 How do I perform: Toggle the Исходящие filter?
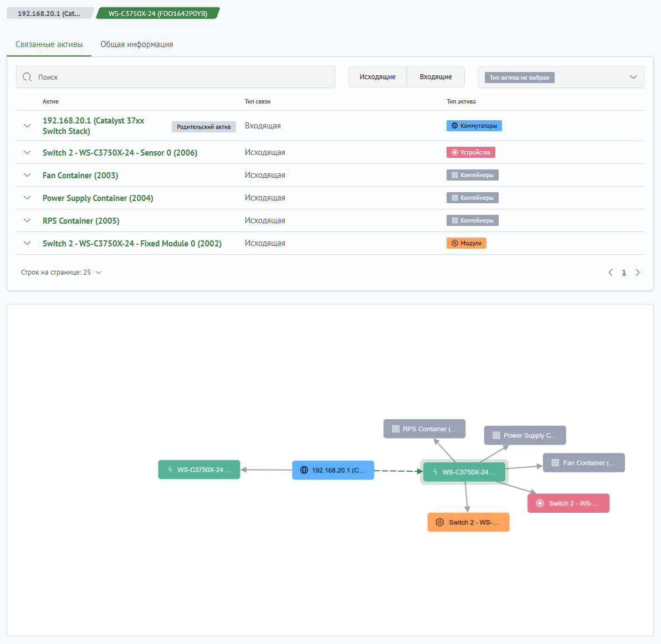point(377,77)
